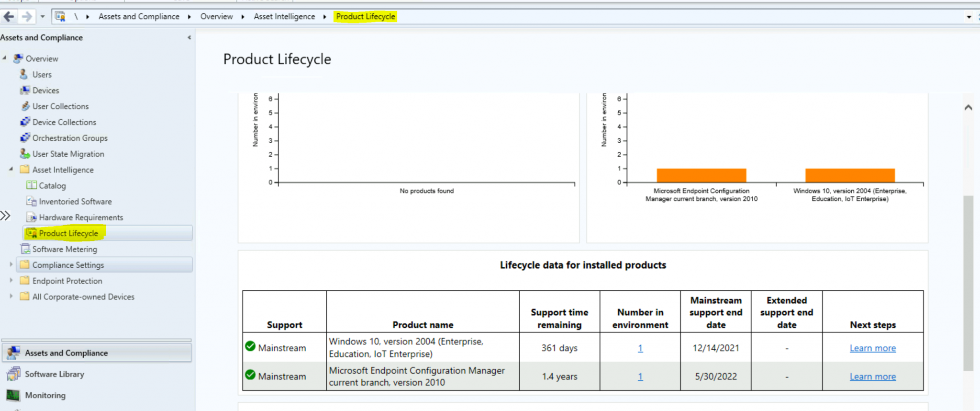Click Learn more for Windows 10 2004
The height and width of the screenshot is (411, 980).
(x=873, y=348)
